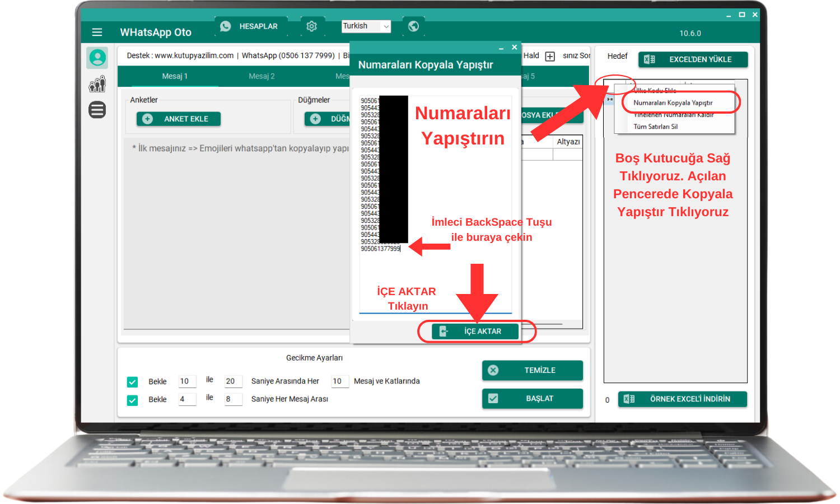Click the plus icon in ANKET EKLE

[x=147, y=119]
